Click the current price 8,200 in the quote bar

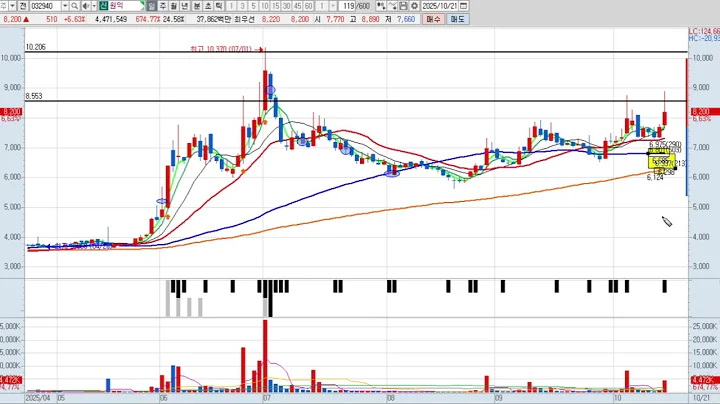tap(12, 19)
